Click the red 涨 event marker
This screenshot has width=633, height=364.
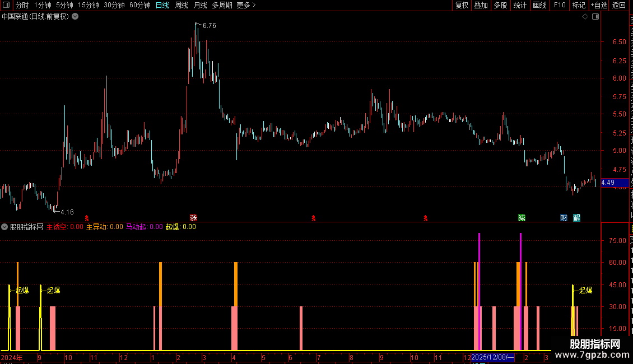coord(193,218)
